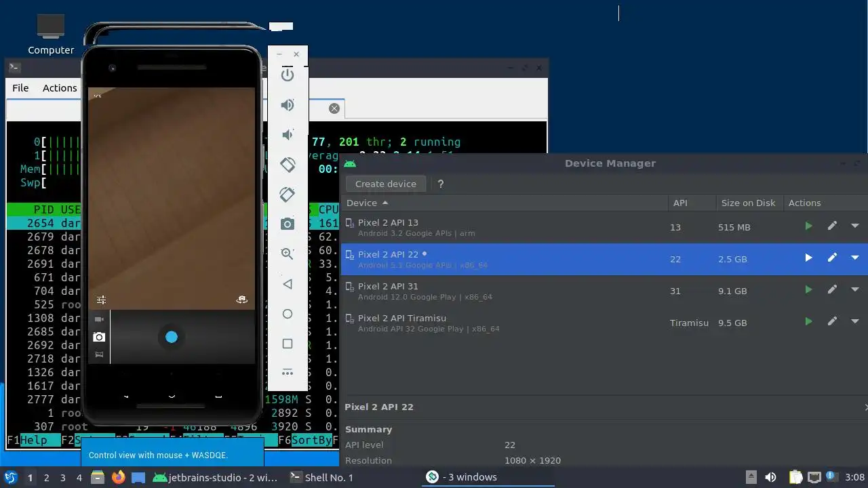Sort by Device column header arrow
868x488 pixels.
coord(385,203)
